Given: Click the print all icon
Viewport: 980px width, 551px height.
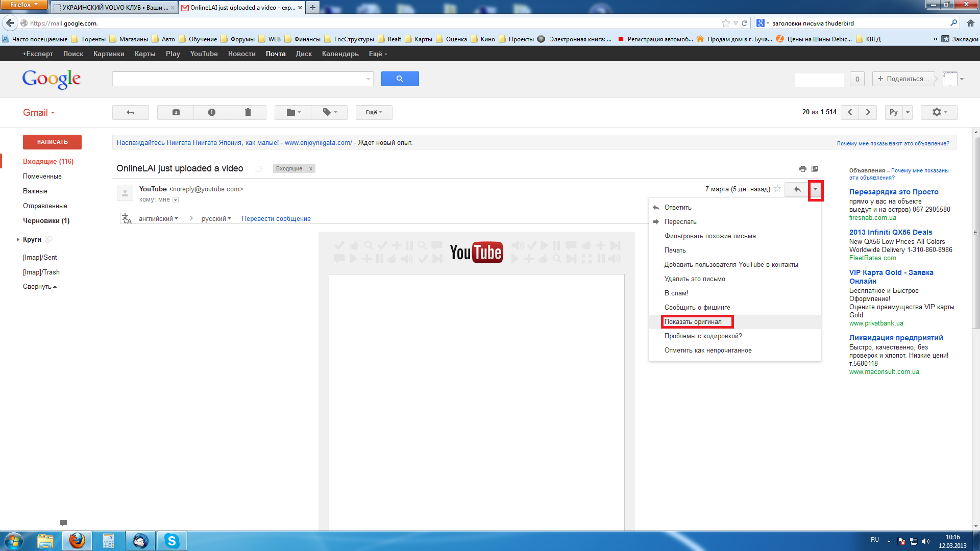Looking at the screenshot, I should click(x=802, y=169).
